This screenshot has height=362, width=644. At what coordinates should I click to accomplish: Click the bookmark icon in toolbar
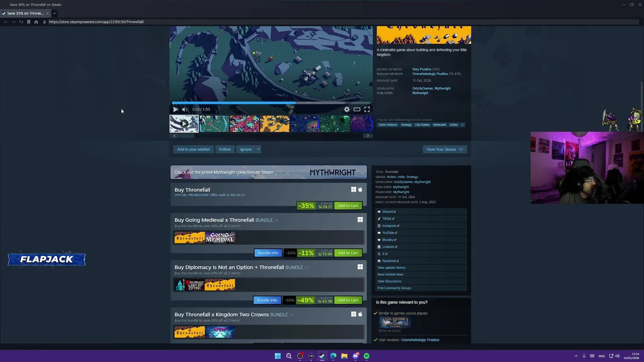click(29, 22)
